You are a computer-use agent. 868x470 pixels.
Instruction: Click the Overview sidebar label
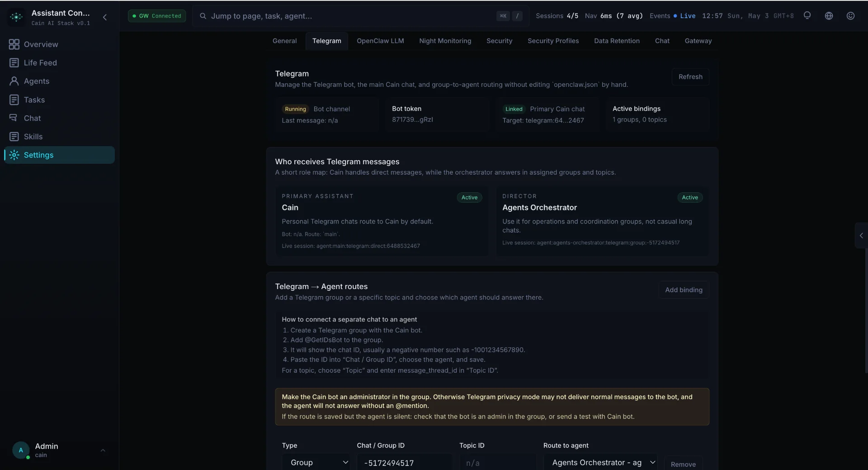[x=41, y=44]
